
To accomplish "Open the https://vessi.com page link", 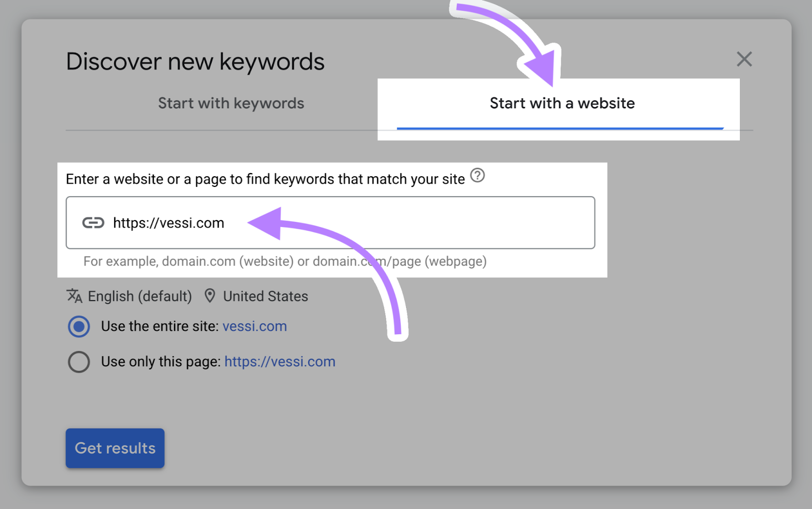I will [279, 361].
